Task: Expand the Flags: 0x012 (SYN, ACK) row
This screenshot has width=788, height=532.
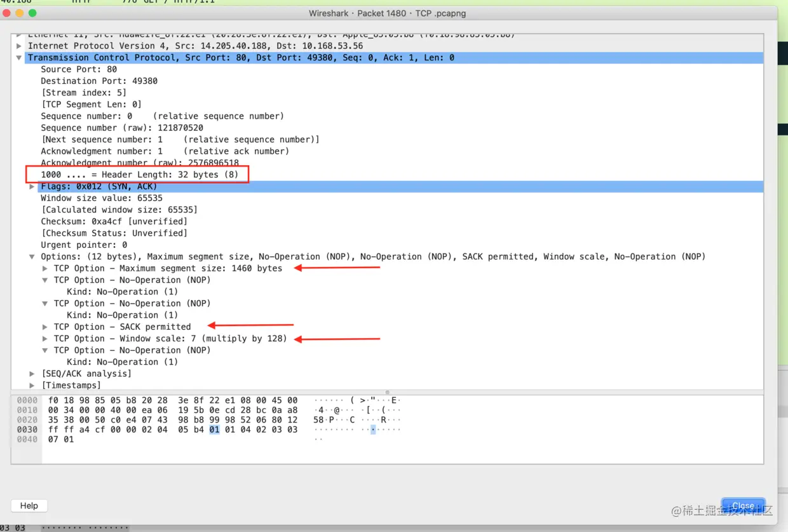Action: click(32, 187)
